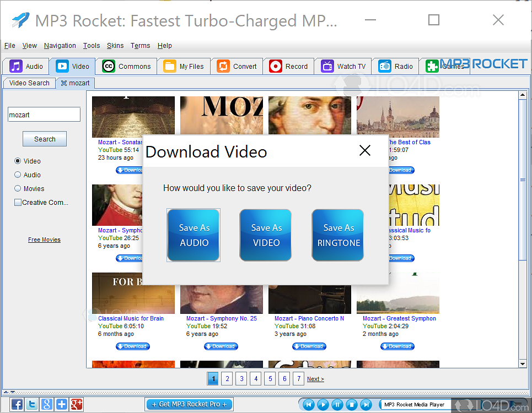This screenshot has height=413, width=532.
Task: Click the Twitter share icon
Action: point(32,404)
